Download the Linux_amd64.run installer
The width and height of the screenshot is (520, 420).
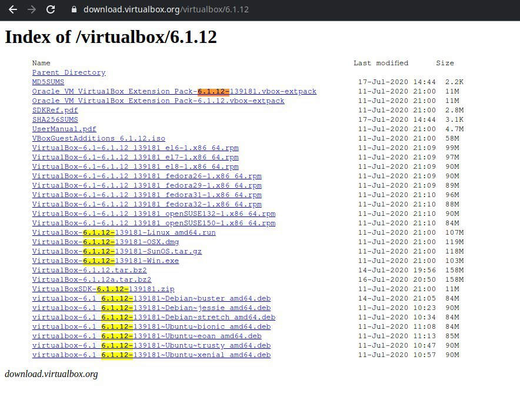[124, 232]
